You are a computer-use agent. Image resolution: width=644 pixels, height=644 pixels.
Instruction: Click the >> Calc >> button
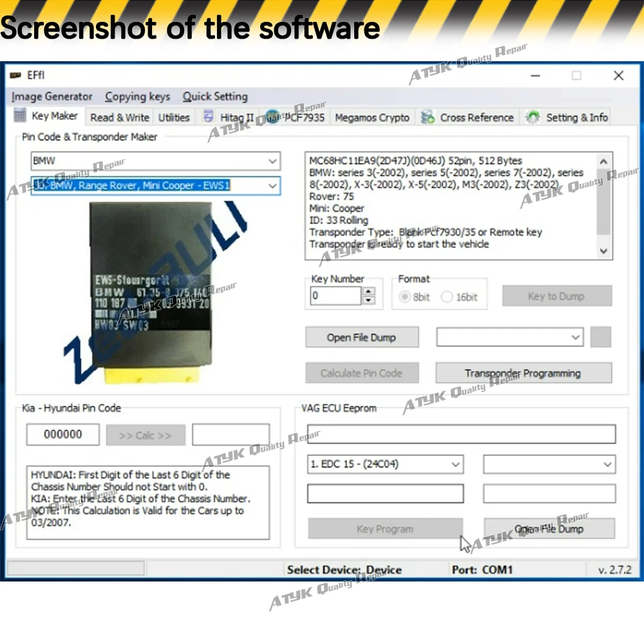[146, 435]
